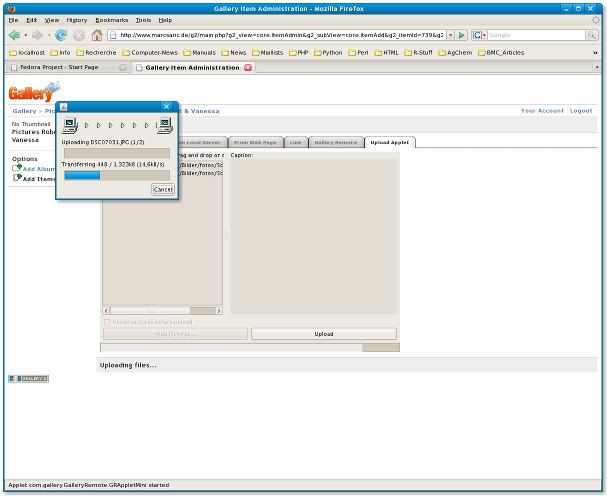Reload the current page
Viewport: 607px width, 496px height.
[61, 35]
